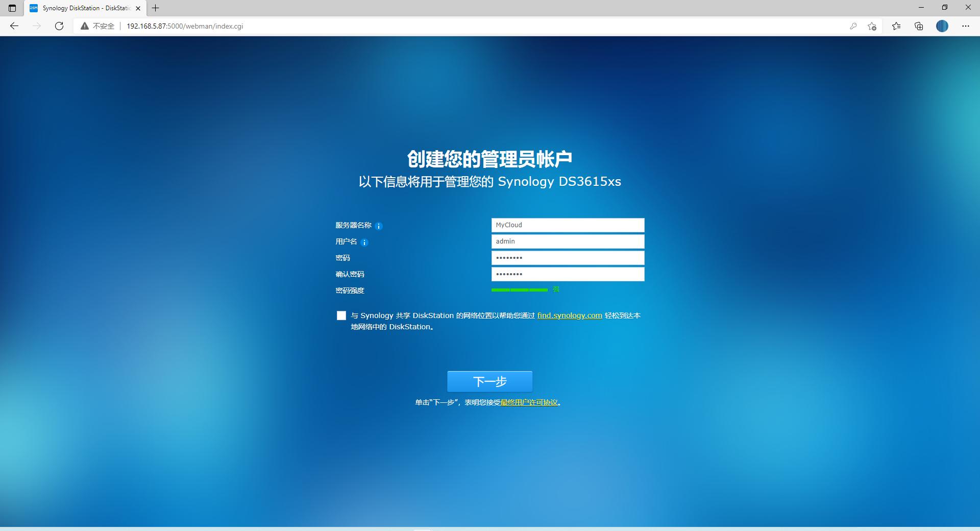Click the MyCloud server name field
Viewport: 980px width, 531px height.
pos(568,225)
